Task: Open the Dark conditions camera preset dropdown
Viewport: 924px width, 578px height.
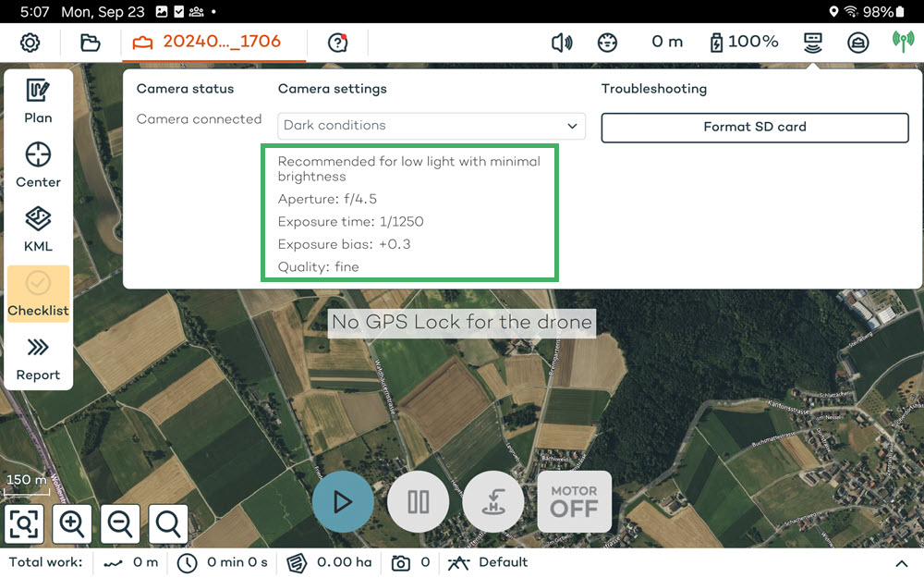Action: tap(431, 126)
